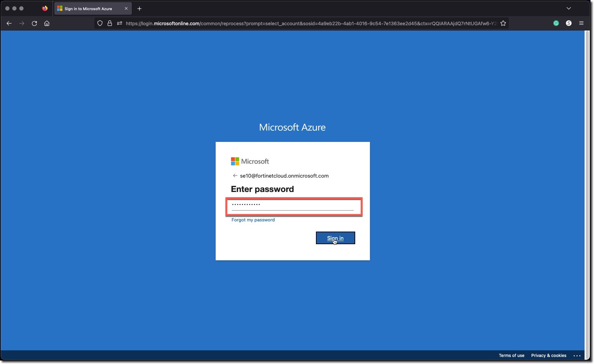Reload the current page
Viewport: 594px width, 364px height.
coord(34,23)
